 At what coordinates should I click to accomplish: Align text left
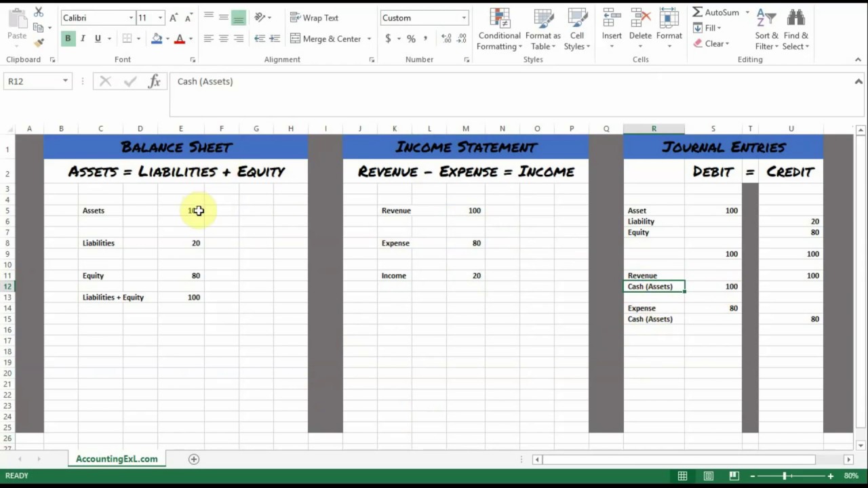click(209, 39)
